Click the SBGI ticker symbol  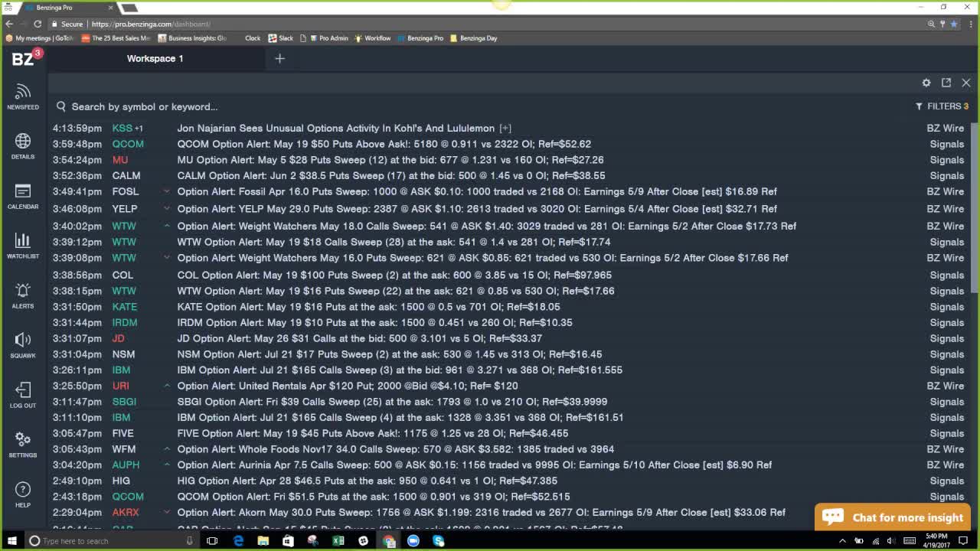click(x=124, y=402)
